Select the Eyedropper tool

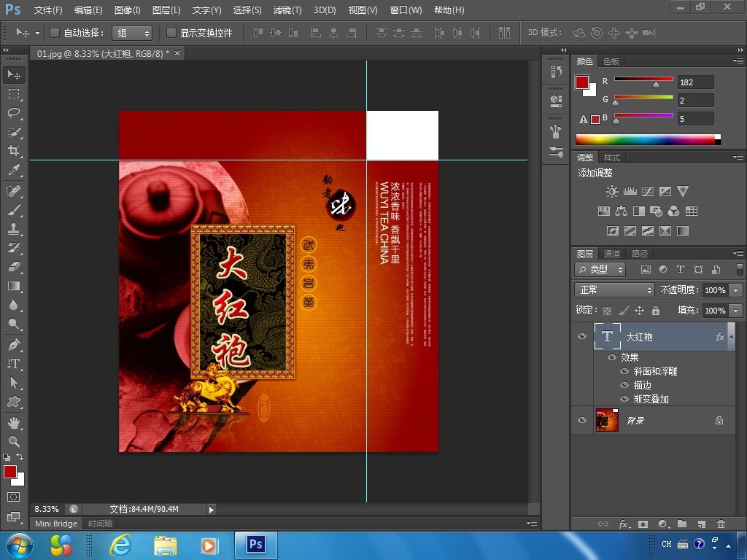(x=14, y=170)
